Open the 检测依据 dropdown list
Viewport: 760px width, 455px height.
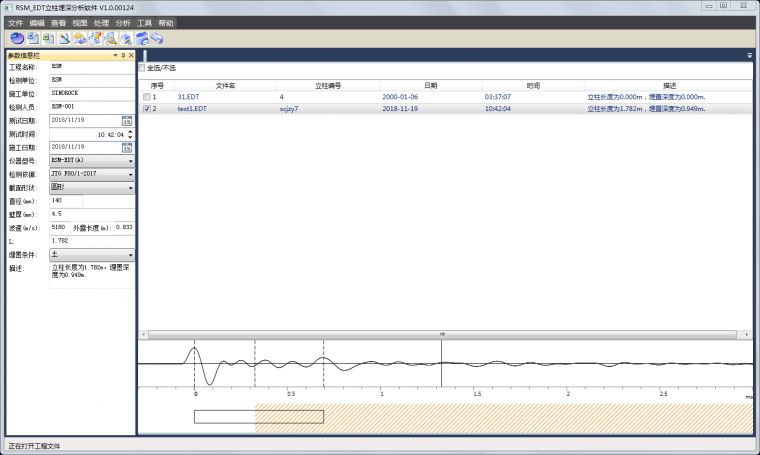(x=129, y=173)
